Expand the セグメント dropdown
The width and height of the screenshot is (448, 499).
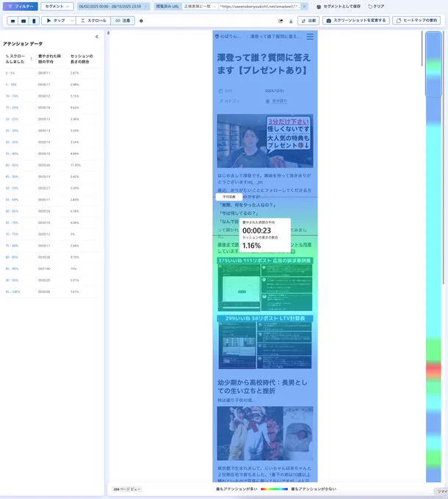(x=57, y=7)
